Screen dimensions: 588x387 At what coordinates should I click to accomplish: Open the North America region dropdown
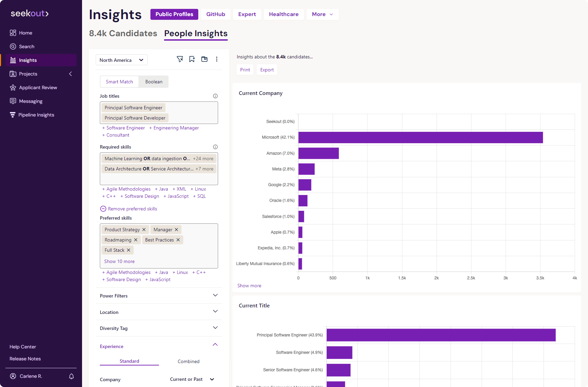point(121,60)
